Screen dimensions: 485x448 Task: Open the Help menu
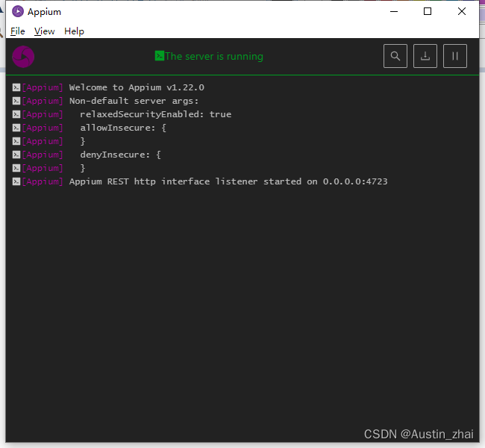pyautogui.click(x=74, y=31)
